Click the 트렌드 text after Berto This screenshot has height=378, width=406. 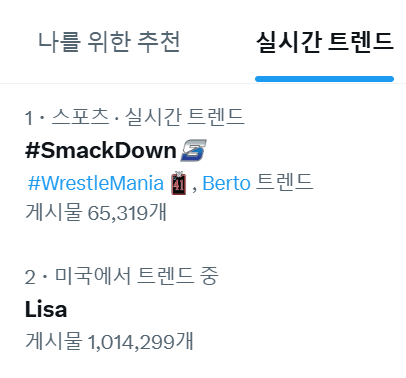(285, 182)
